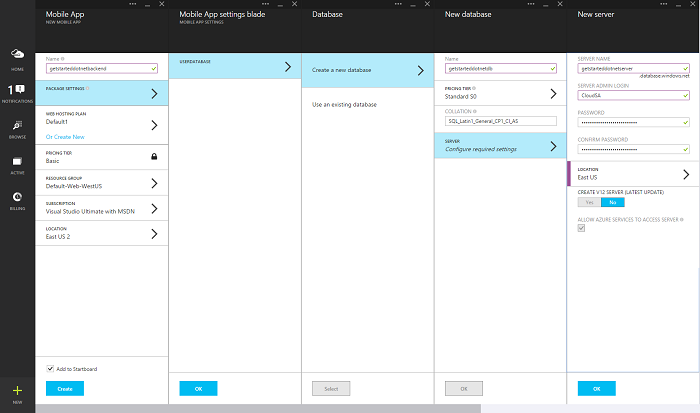This screenshot has height=413, width=700.
Task: Expand New server Location East US row
Action: click(x=633, y=174)
